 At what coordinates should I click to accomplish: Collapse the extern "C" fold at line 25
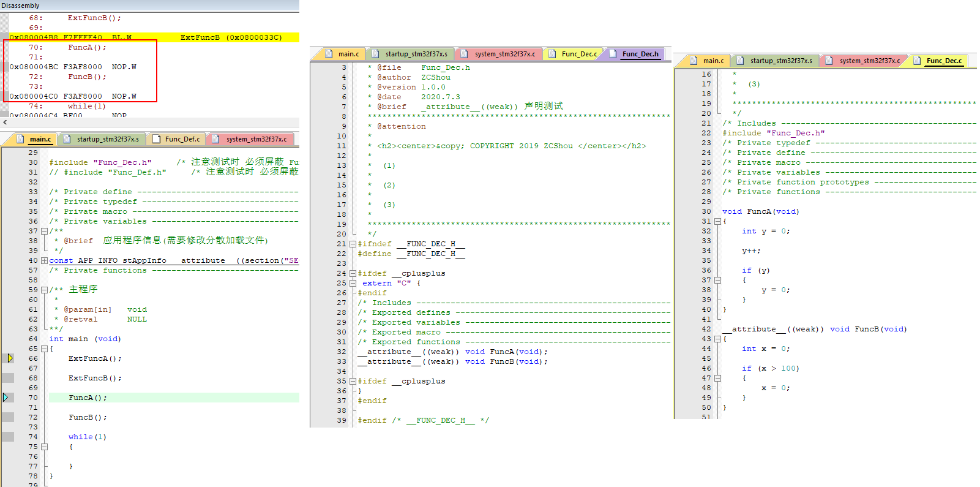353,283
